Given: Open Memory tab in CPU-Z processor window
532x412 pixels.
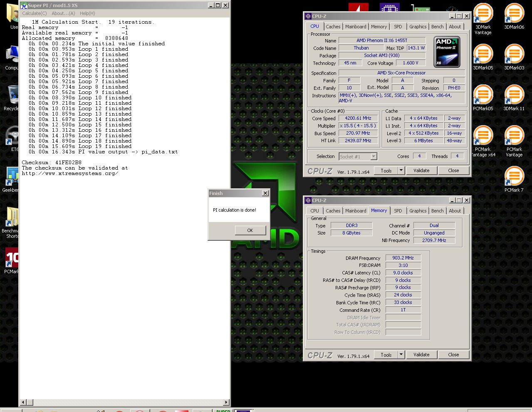Looking at the screenshot, I should point(379,27).
